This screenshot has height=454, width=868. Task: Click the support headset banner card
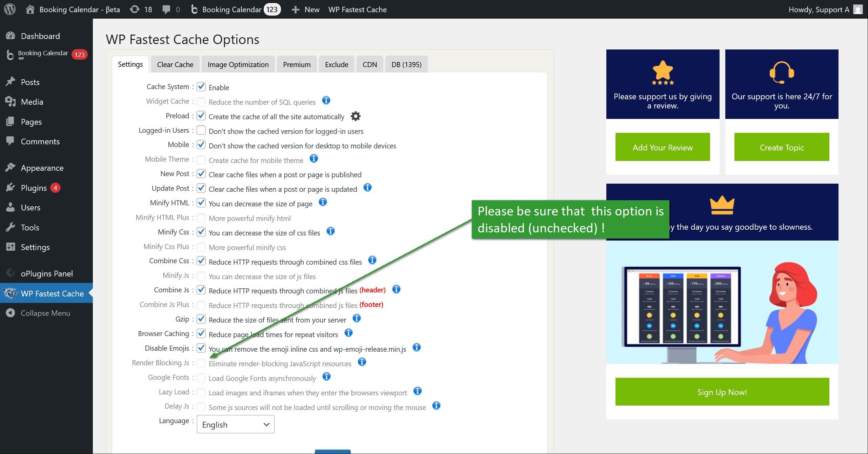click(x=782, y=84)
